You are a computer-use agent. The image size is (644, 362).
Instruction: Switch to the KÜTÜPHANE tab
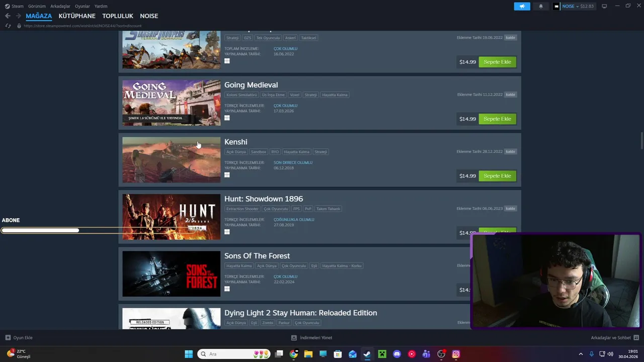click(x=77, y=16)
